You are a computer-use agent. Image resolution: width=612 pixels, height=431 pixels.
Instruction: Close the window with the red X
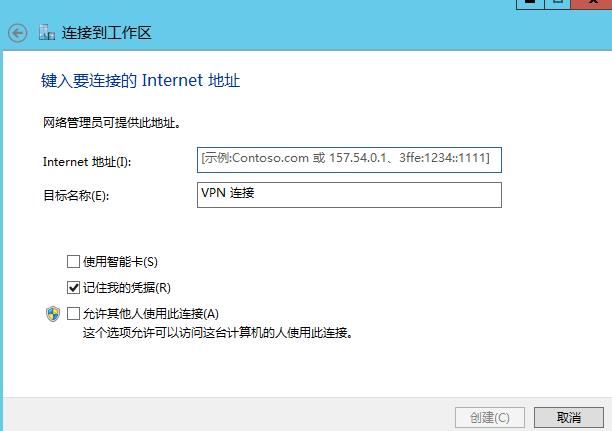click(592, 3)
